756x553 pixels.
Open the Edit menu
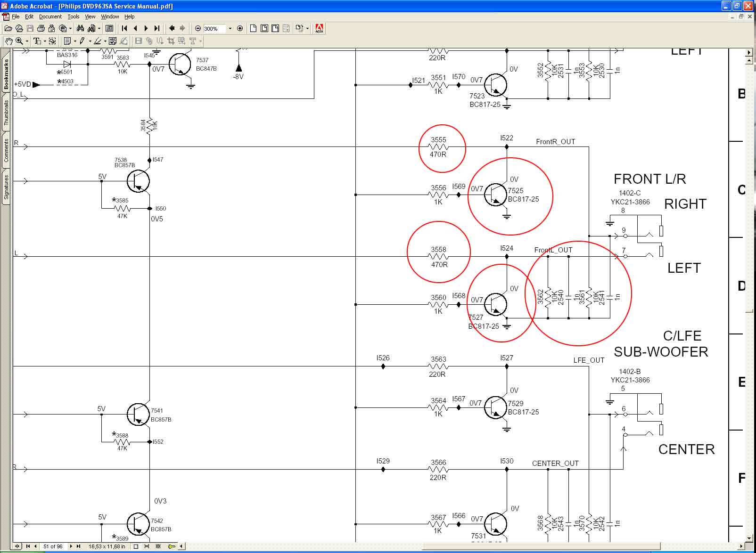point(29,16)
